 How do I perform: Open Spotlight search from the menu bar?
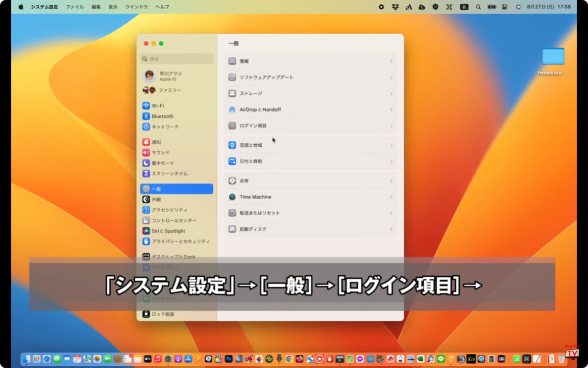[x=478, y=7]
